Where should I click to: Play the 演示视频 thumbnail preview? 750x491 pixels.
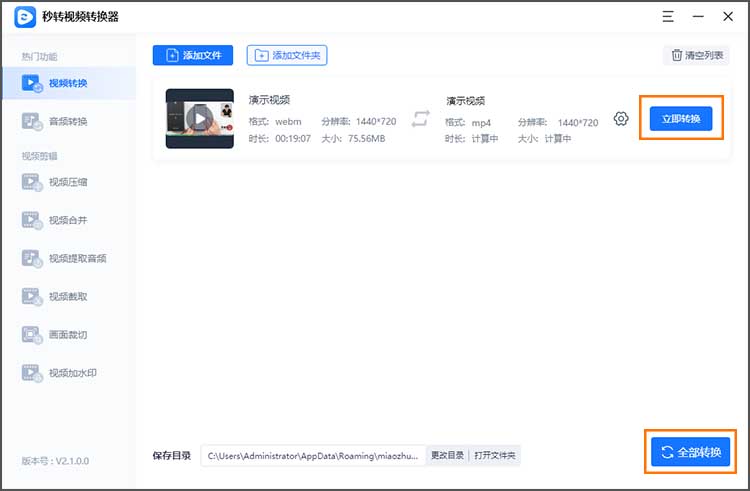click(200, 119)
